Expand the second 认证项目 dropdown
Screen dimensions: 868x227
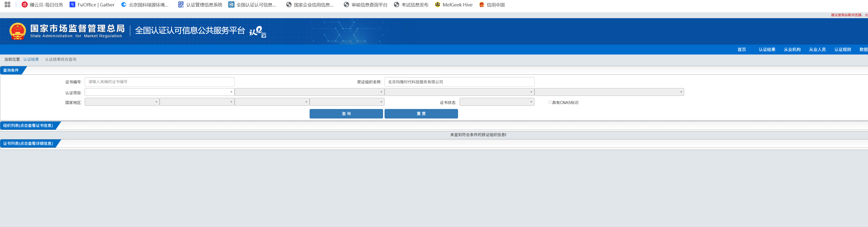[x=309, y=92]
